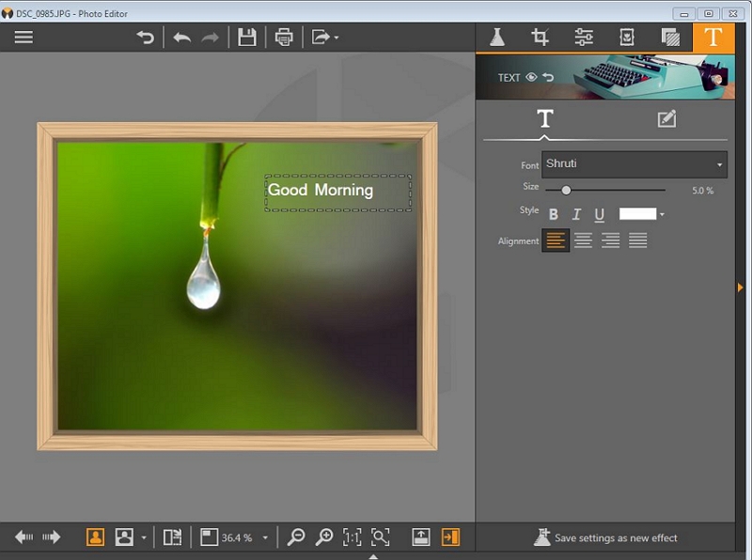
Task: Justify the text alignment
Action: 638,240
